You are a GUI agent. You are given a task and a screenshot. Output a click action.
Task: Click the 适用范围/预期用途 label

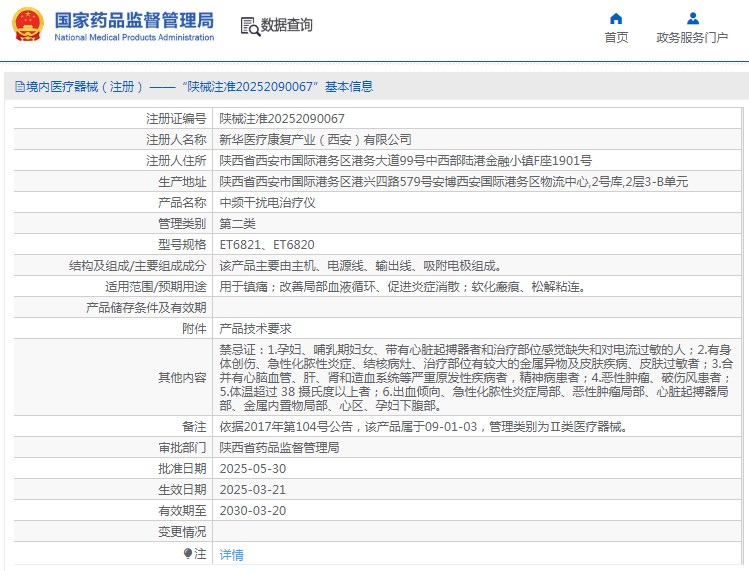tap(156, 287)
